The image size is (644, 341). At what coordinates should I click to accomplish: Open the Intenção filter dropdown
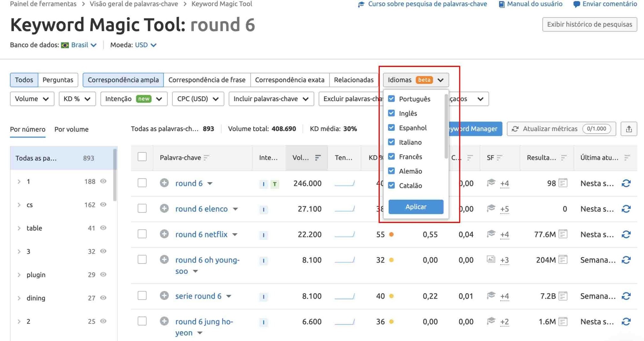pos(134,99)
